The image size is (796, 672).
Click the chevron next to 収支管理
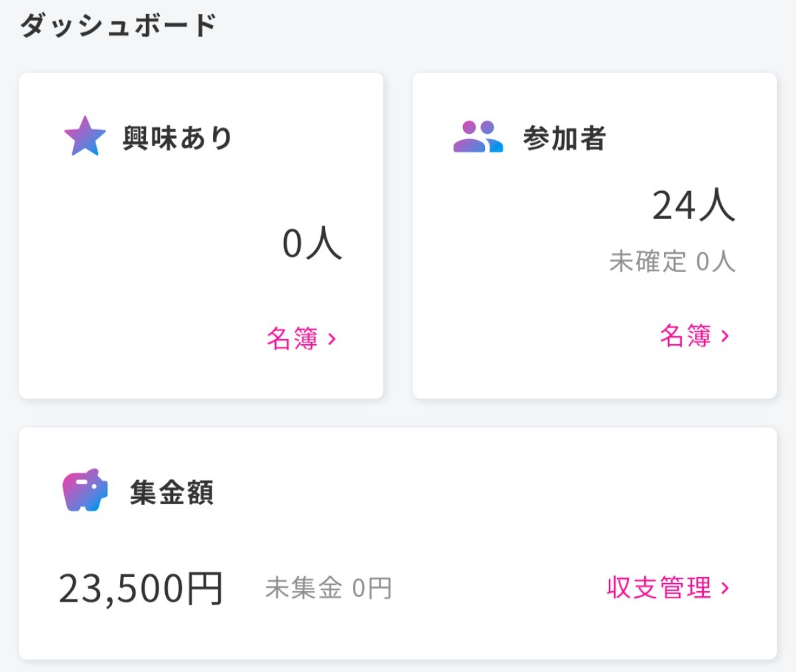[x=725, y=588]
